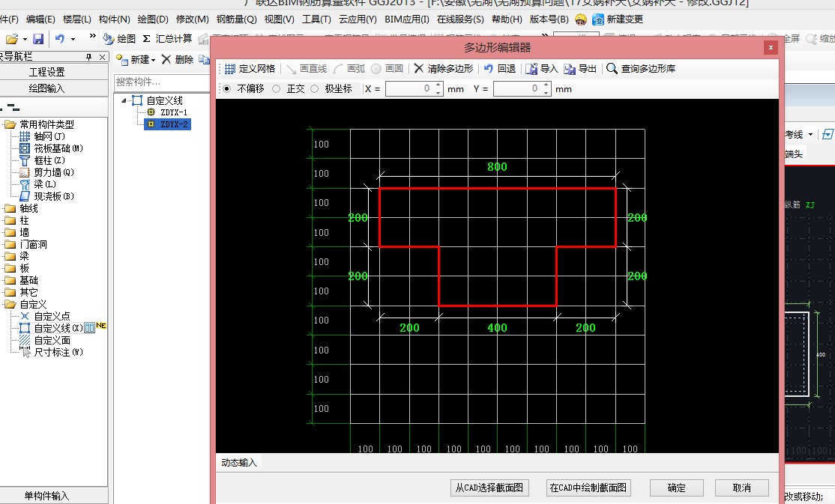Select the 画弧 arc tool
This screenshot has width=835, height=504.
[349, 69]
